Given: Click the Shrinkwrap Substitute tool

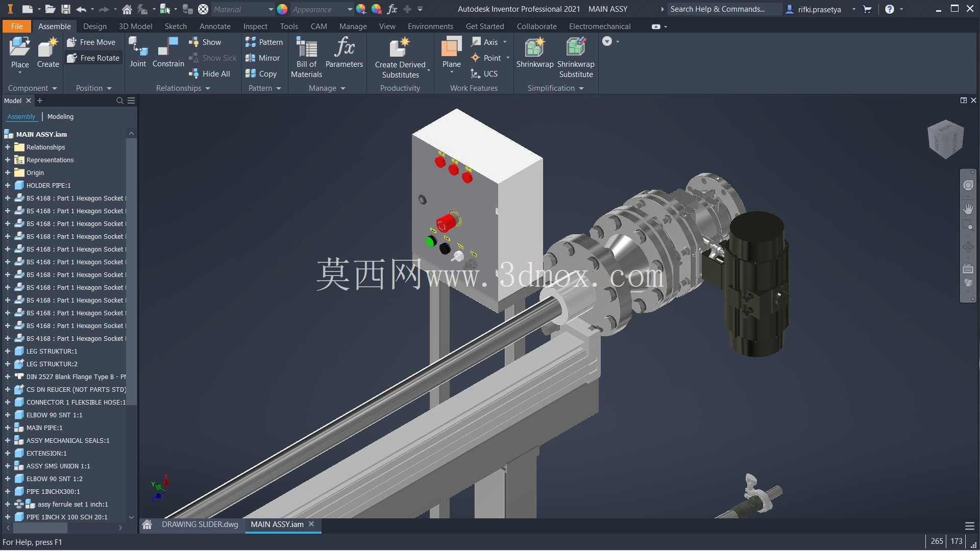Looking at the screenshot, I should coord(576,58).
